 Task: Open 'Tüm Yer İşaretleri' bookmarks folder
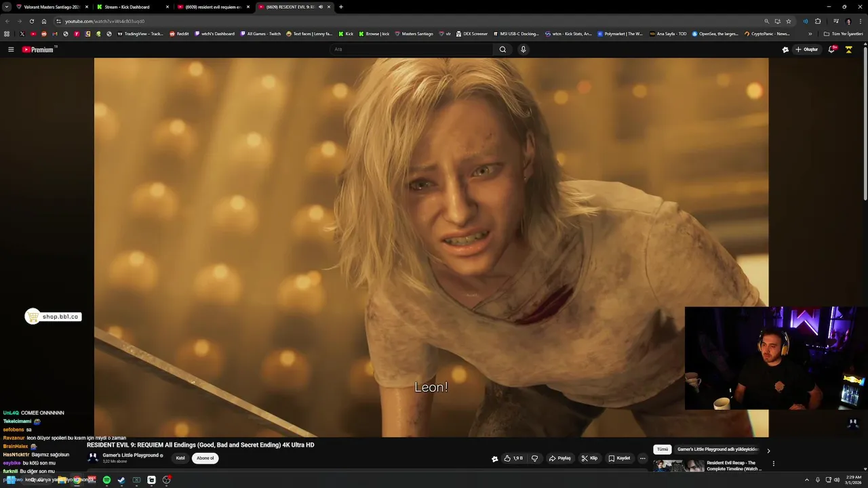pos(843,33)
